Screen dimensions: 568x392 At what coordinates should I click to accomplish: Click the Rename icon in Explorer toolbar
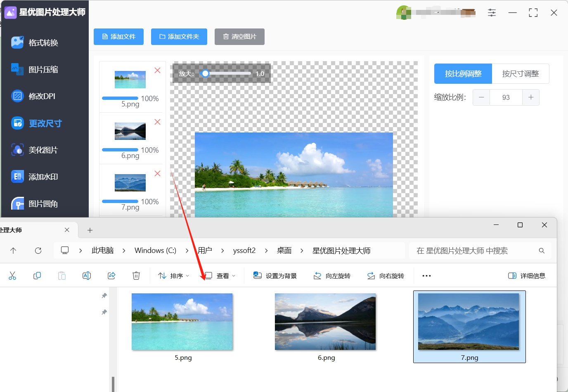87,276
